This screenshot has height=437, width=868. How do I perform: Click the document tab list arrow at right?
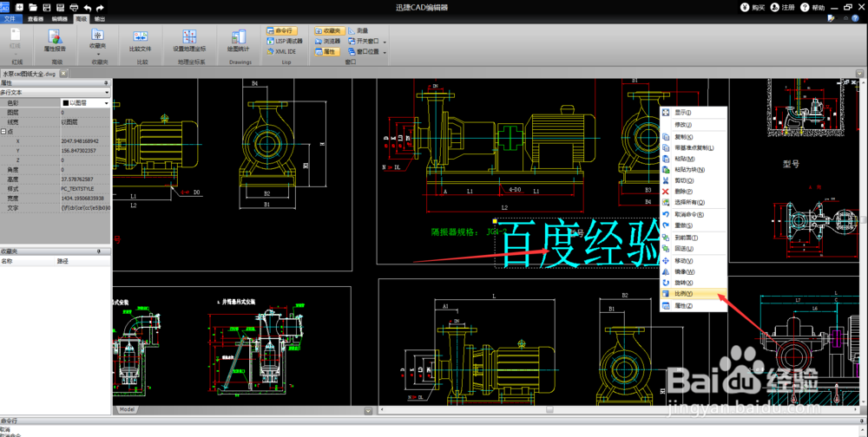pos(859,73)
